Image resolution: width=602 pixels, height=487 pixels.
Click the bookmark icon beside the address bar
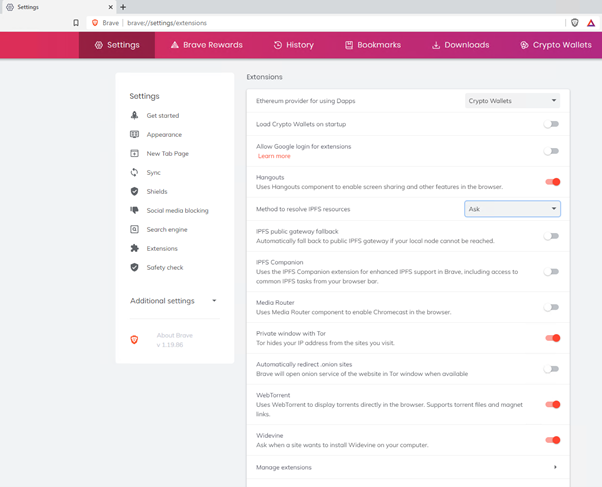(75, 22)
